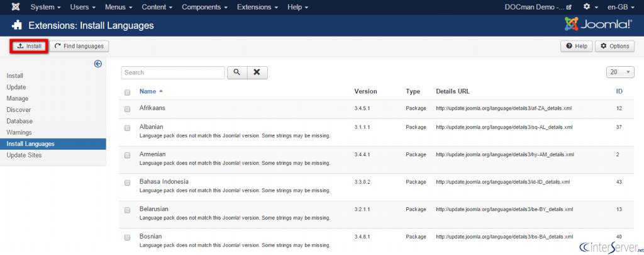Select Manage in the sidebar
The width and height of the screenshot is (644, 255).
pos(18,99)
